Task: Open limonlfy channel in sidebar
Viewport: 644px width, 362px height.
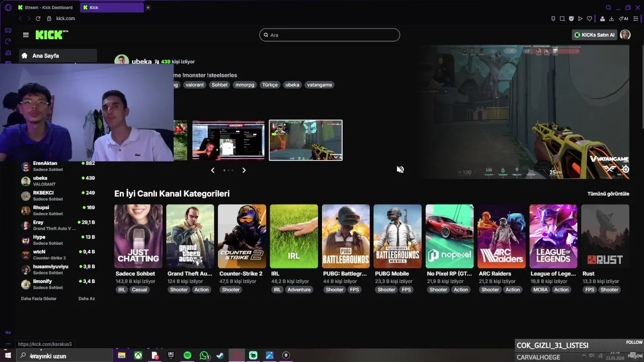Action: click(x=58, y=284)
